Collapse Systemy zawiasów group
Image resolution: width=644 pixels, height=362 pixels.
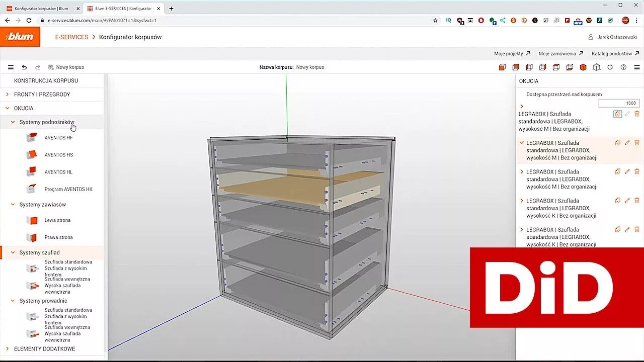click(x=13, y=205)
